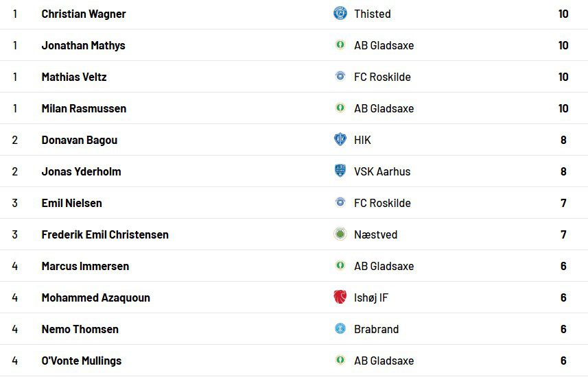Click Jonas Yderholm's goal count of 8
Image resolution: width=588 pixels, height=377 pixels.
tap(563, 171)
